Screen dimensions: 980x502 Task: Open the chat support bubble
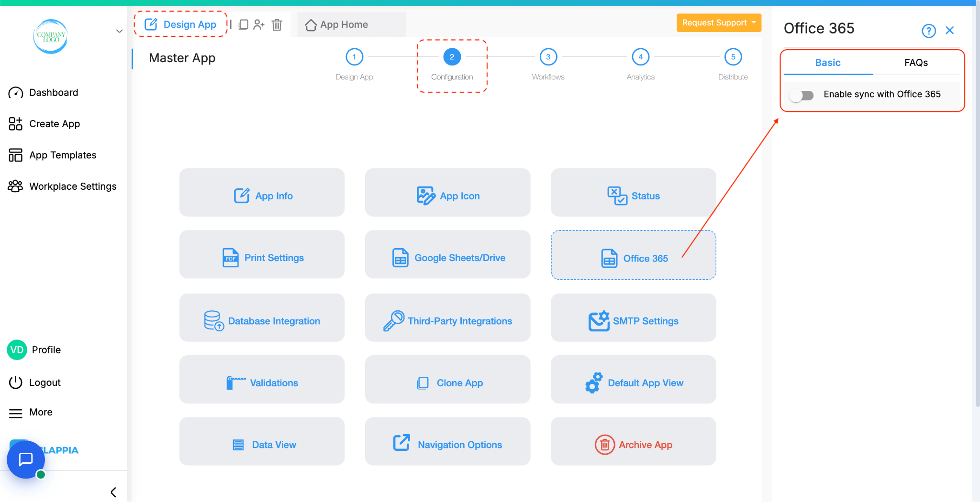pyautogui.click(x=26, y=459)
